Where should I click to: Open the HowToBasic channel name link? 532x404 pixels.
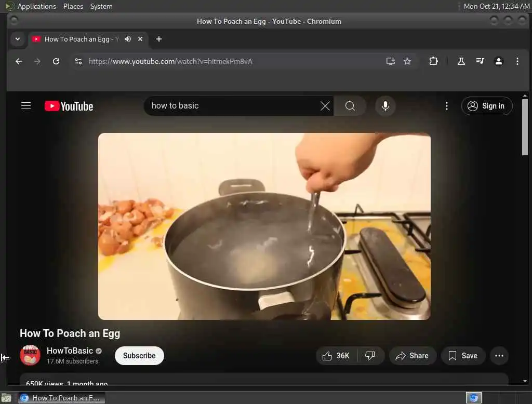click(x=70, y=351)
